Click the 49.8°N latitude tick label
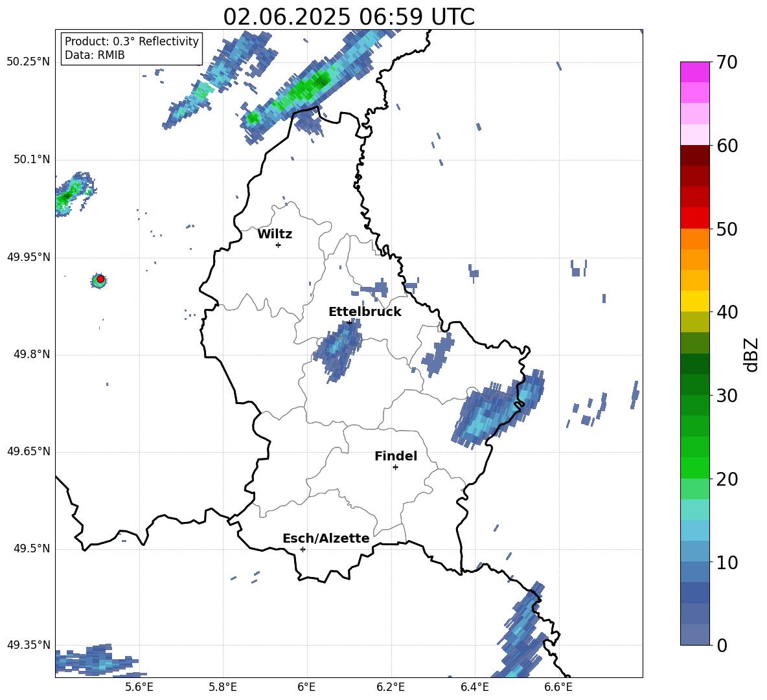Screen dimensions: 767x700 [x=31, y=354]
